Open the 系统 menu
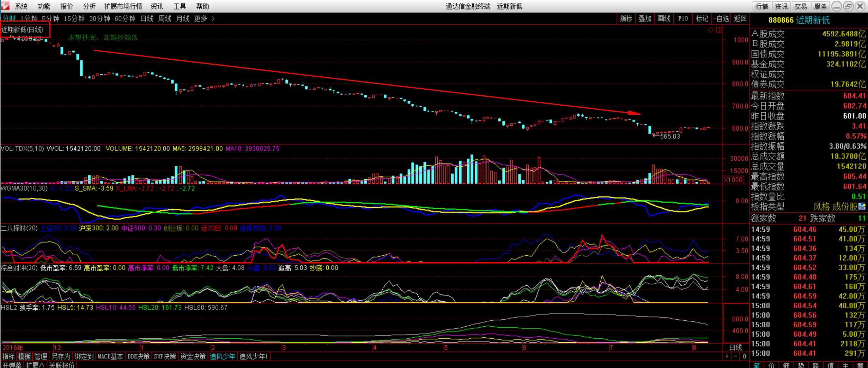Viewport: 868px width, 368px height. click(x=21, y=6)
